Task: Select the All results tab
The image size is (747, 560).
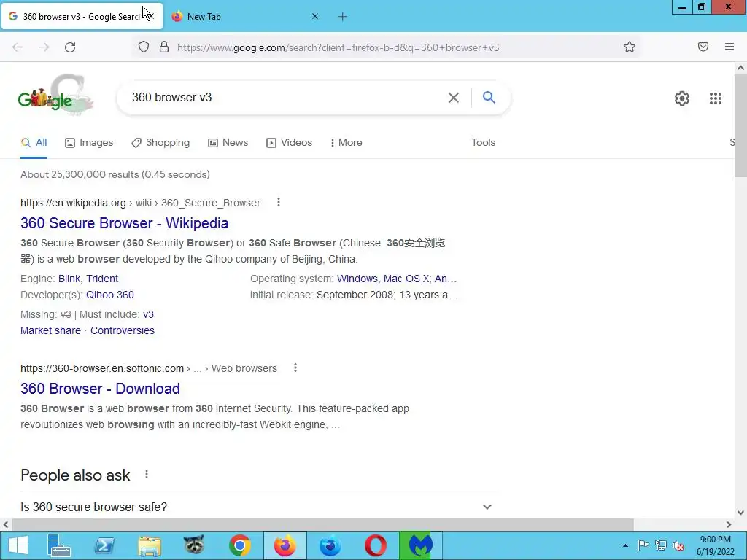Action: (34, 142)
